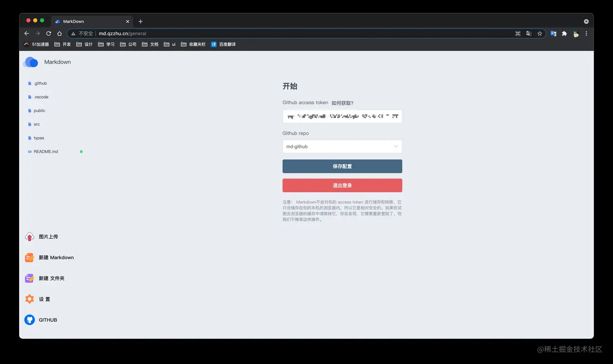613x364 pixels.
Task: Open settings via the gear icon
Action: [30, 299]
